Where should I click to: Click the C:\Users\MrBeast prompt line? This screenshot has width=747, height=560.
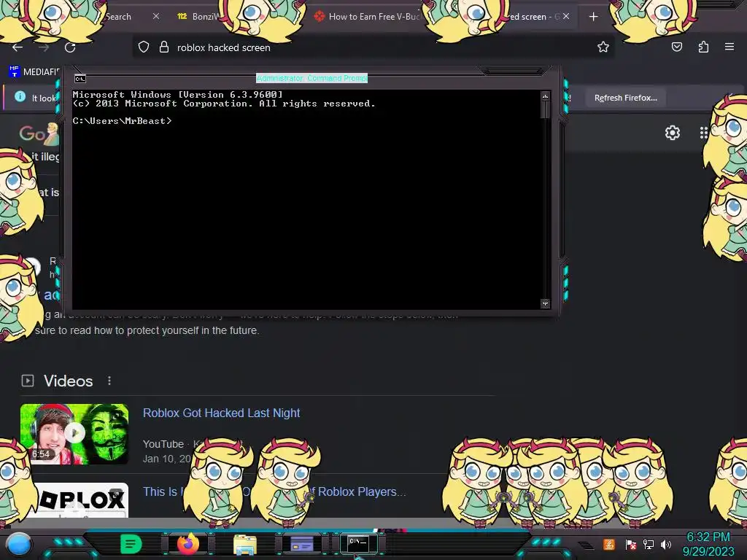123,121
